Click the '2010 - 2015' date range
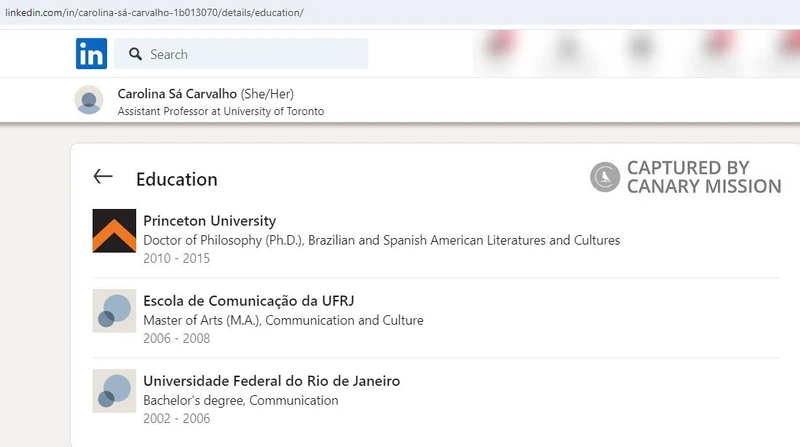Image resolution: width=800 pixels, height=447 pixels. coord(177,258)
